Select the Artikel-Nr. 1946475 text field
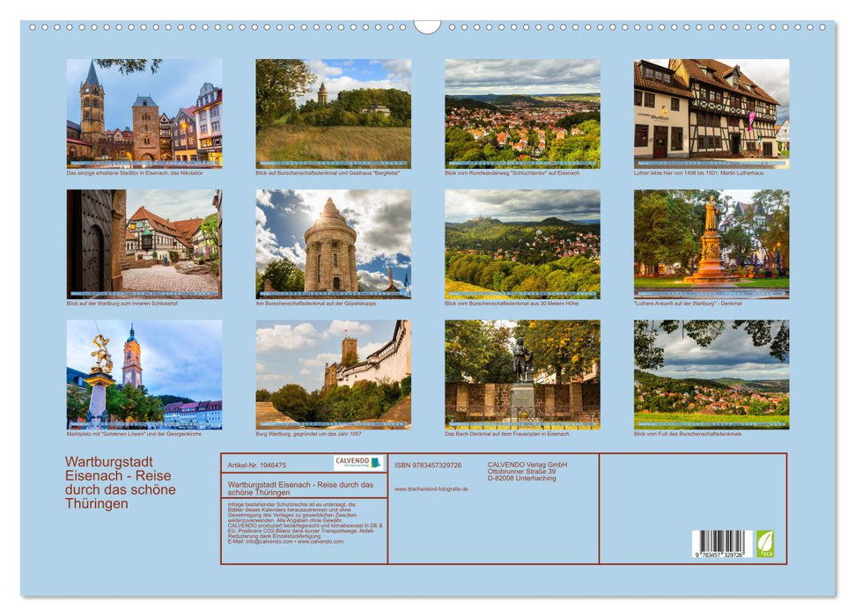This screenshot has height=616, width=855. point(255,465)
